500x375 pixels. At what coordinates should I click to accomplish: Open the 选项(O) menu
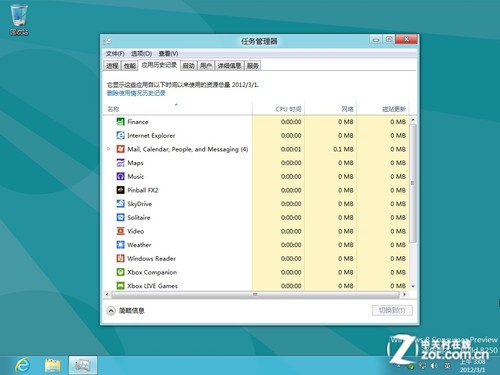point(141,54)
